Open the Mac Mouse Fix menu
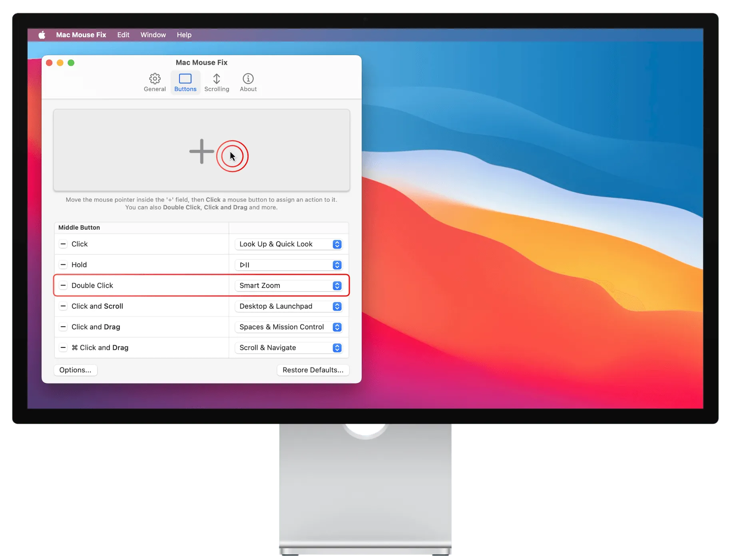The height and width of the screenshot is (560, 731). click(x=81, y=35)
